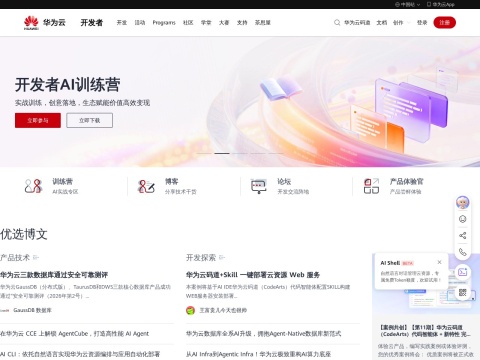This screenshot has height=360, width=480.
Task: Open article about CCE AgentCube AI Agent
Action: point(74,334)
